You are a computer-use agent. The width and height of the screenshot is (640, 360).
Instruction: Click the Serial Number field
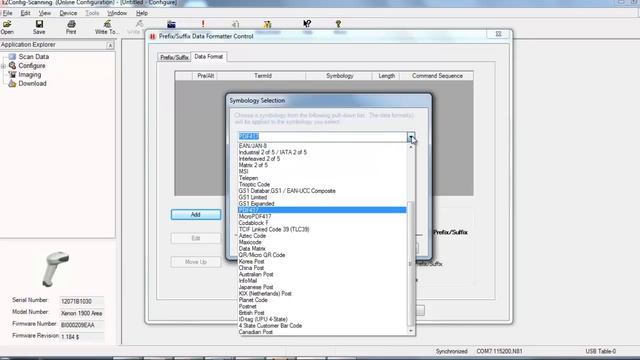coord(82,301)
